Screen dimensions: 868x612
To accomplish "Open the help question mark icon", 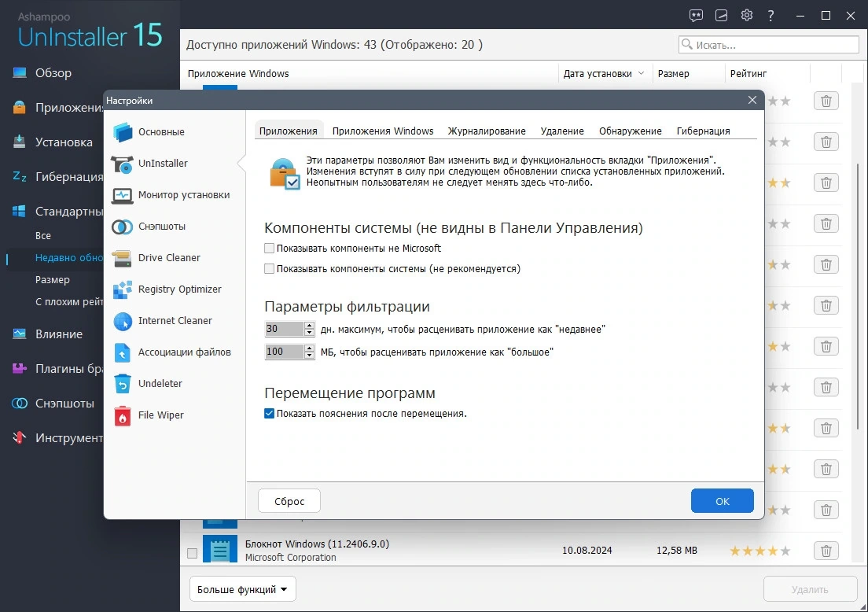I will 771,16.
